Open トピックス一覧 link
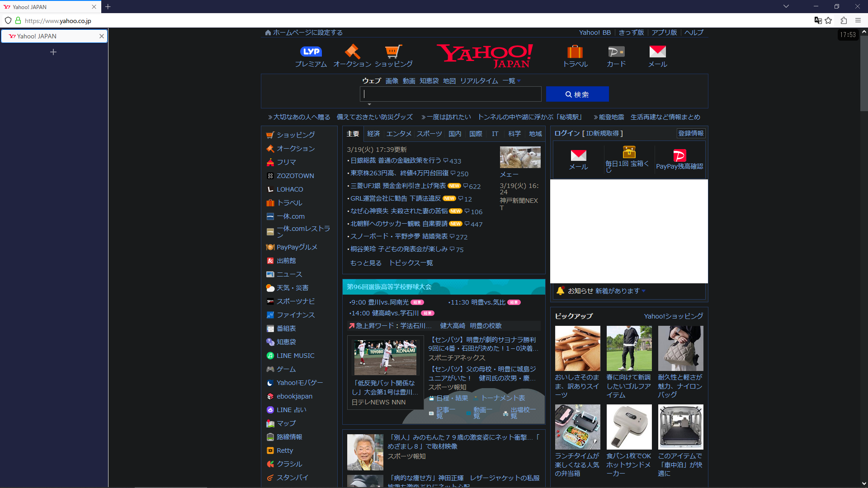The height and width of the screenshot is (488, 868). [411, 263]
